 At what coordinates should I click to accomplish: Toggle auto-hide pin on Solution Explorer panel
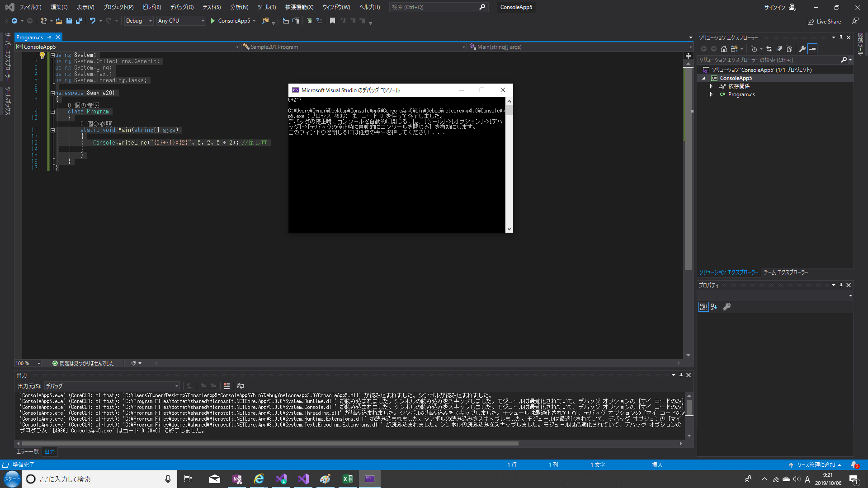[x=841, y=38]
